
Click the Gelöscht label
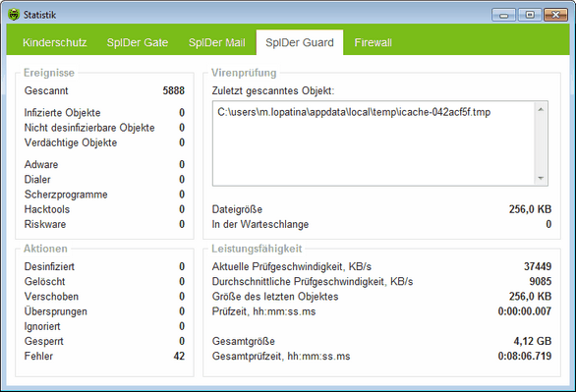tap(44, 282)
